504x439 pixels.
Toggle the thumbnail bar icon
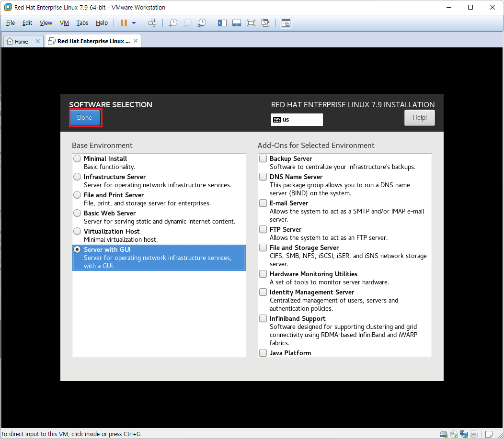pyautogui.click(x=237, y=23)
